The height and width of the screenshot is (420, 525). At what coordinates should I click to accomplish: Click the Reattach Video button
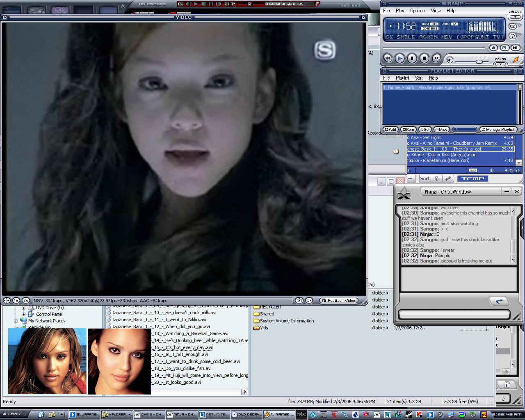(x=338, y=301)
